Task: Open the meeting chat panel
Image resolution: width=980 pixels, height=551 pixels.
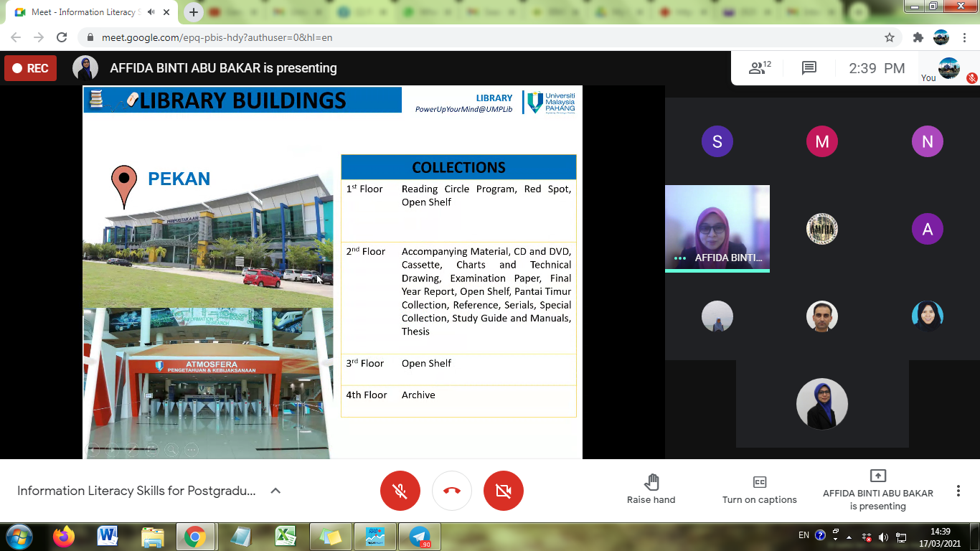Action: (809, 68)
